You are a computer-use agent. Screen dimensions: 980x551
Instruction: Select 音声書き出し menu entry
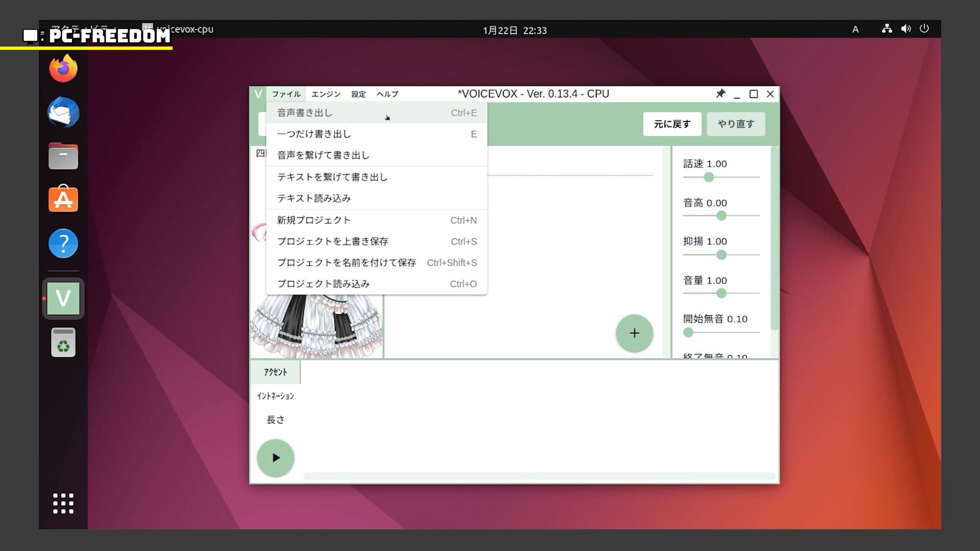(305, 113)
